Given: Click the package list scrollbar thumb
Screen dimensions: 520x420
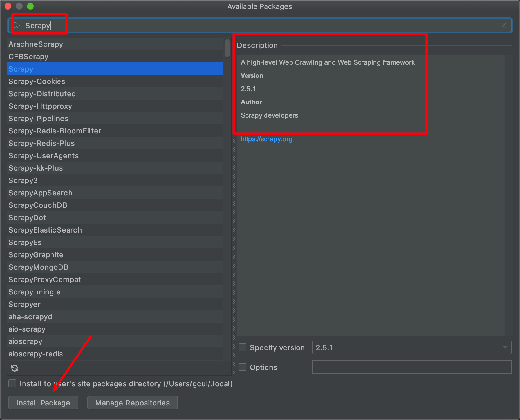Looking at the screenshot, I should pos(227,48).
